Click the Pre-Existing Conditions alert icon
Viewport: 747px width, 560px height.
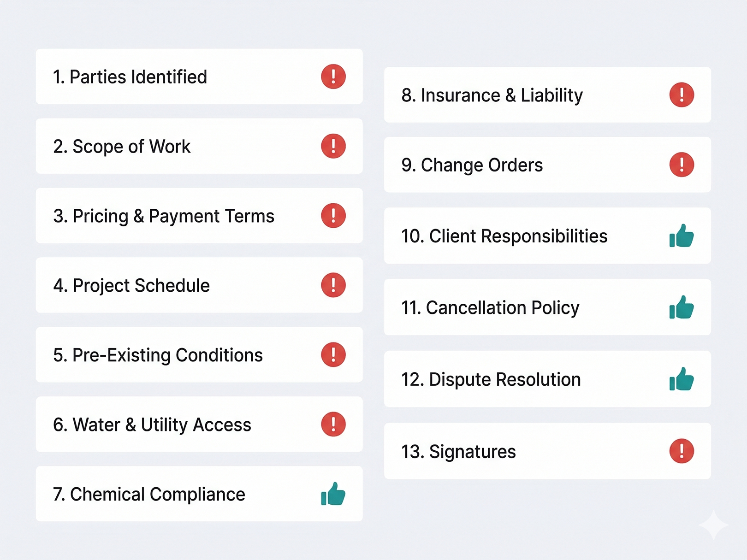click(x=333, y=354)
